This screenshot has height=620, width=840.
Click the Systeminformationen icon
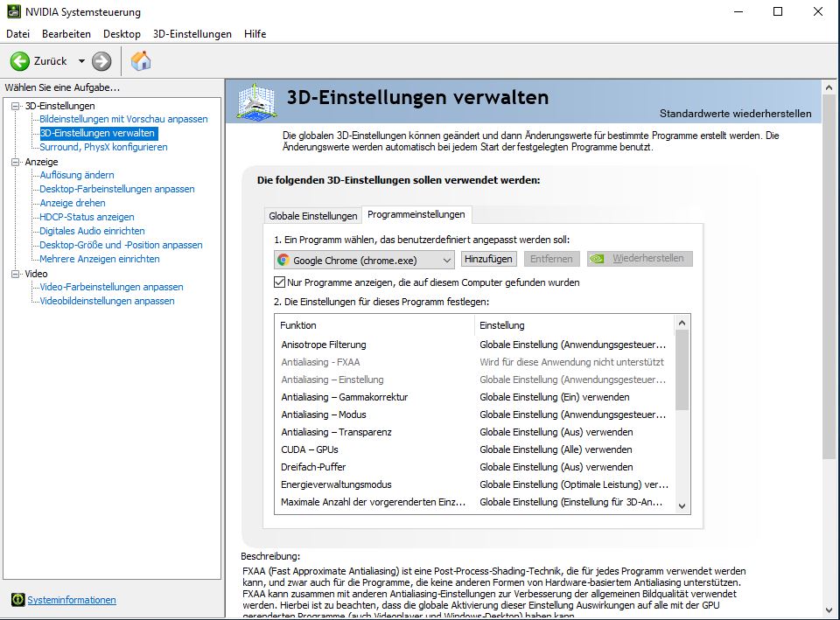point(18,600)
